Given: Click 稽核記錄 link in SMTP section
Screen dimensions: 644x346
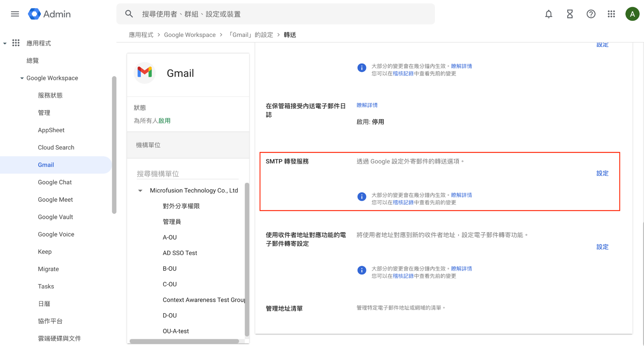Looking at the screenshot, I should pos(403,203).
